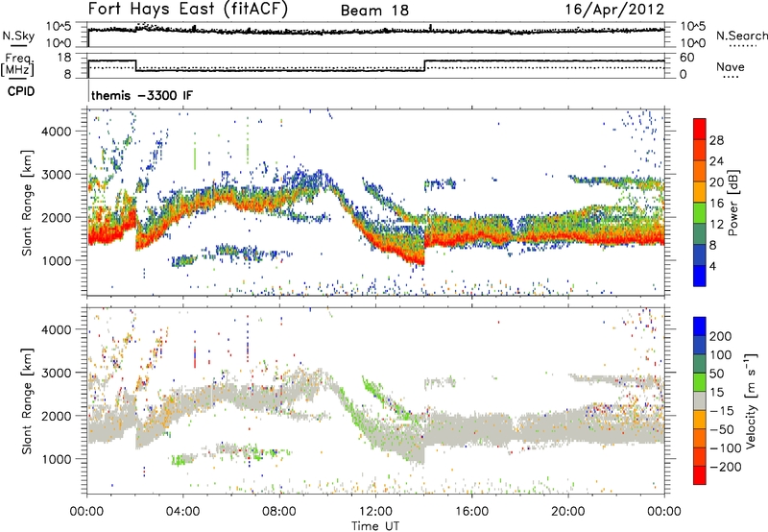This screenshot has width=768, height=532.
Task: Click the '200' label on Velocity colorbar
Action: 721,336
